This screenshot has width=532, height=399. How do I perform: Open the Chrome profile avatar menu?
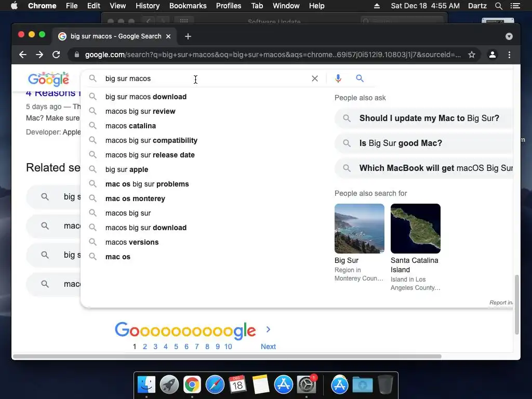493,55
